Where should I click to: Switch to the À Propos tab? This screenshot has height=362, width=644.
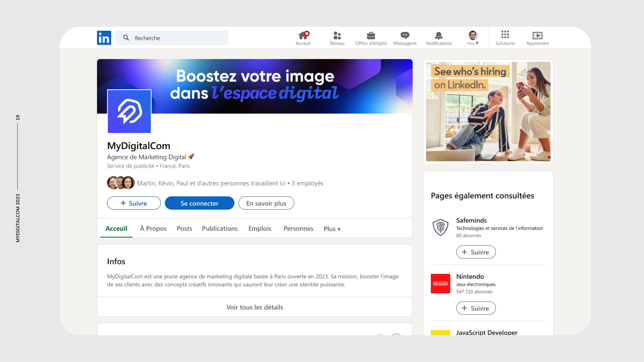point(153,228)
